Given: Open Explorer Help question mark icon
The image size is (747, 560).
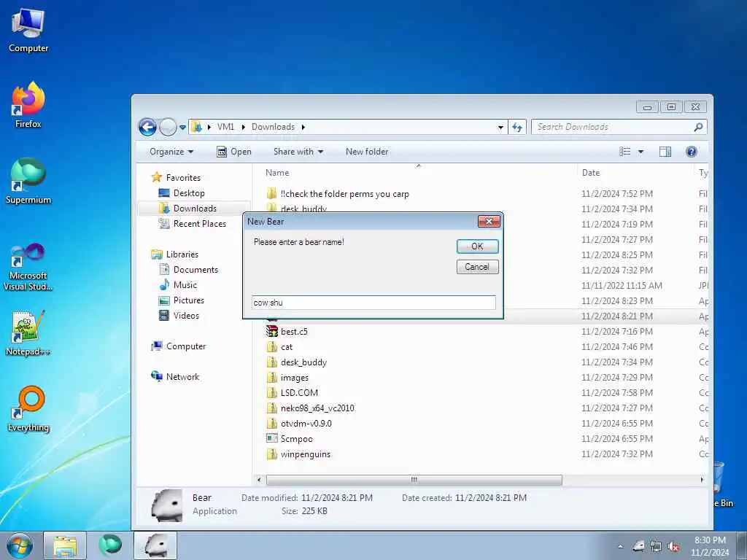Looking at the screenshot, I should pyautogui.click(x=692, y=152).
